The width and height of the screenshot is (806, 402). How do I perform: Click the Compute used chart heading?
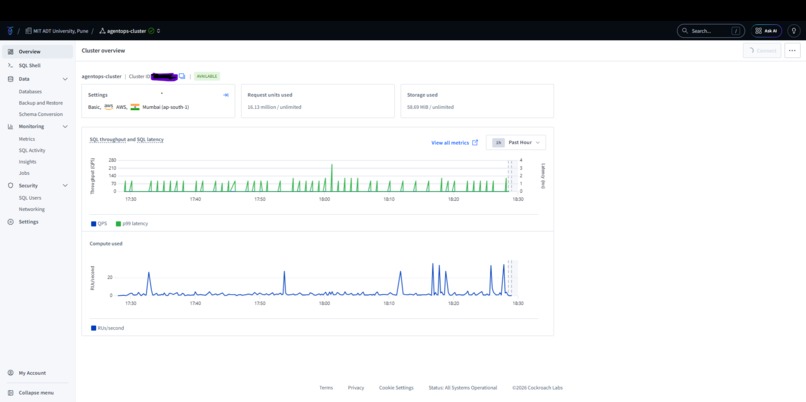106,244
